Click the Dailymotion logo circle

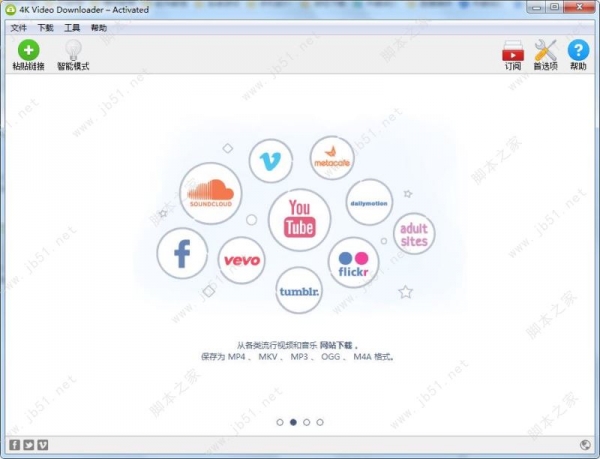[x=369, y=202]
